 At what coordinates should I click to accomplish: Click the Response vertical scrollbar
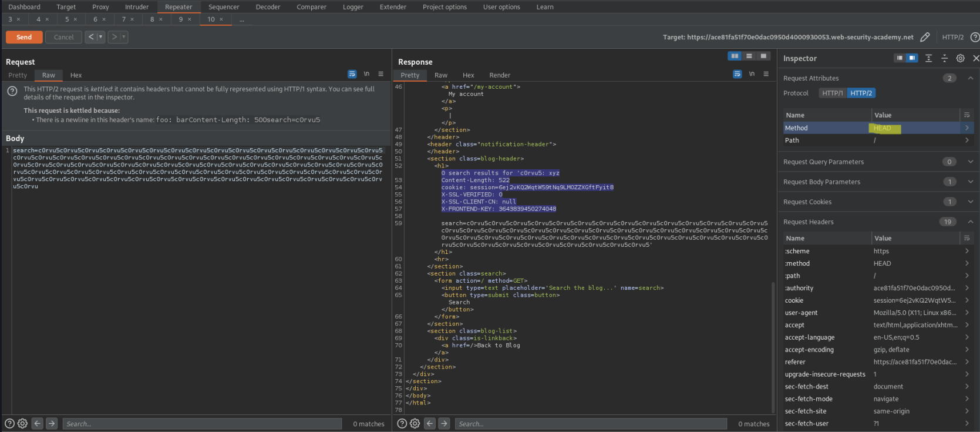click(773, 347)
